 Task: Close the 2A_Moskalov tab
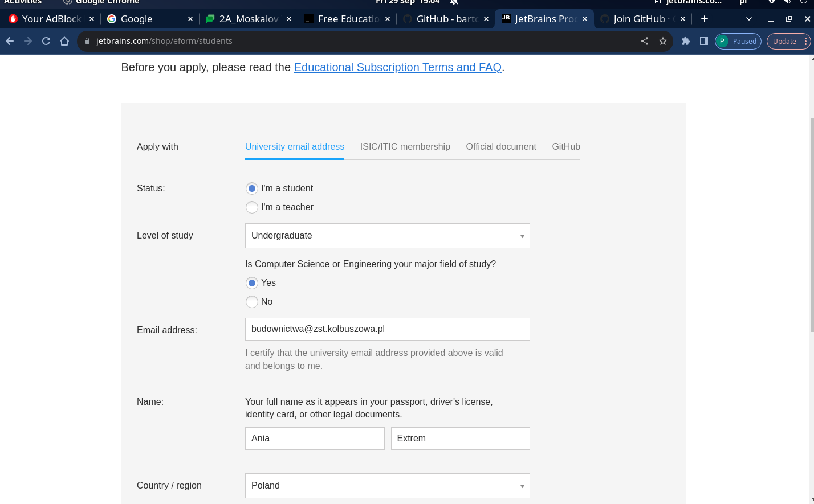point(289,19)
